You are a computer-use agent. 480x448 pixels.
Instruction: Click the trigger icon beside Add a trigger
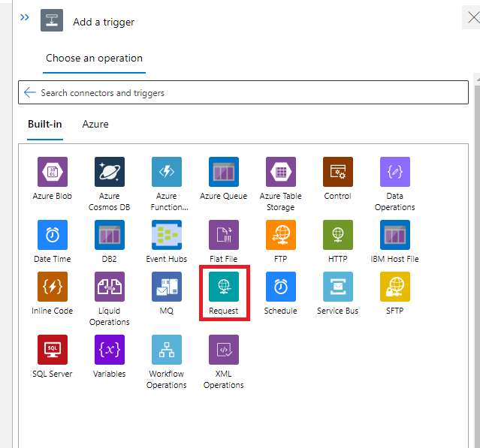coord(52,20)
